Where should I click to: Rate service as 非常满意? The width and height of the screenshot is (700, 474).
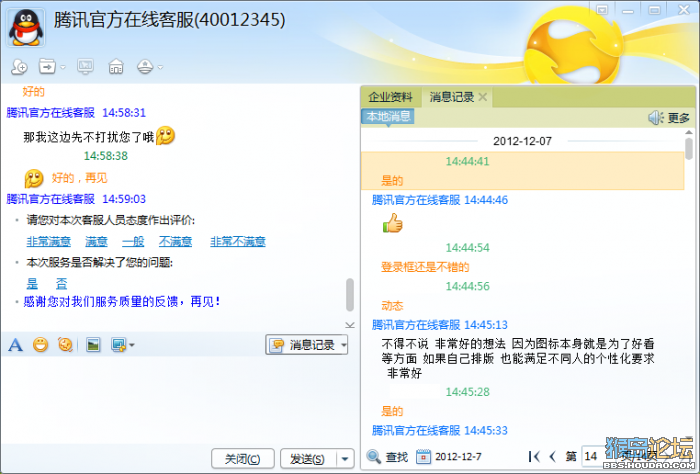pyautogui.click(x=49, y=241)
